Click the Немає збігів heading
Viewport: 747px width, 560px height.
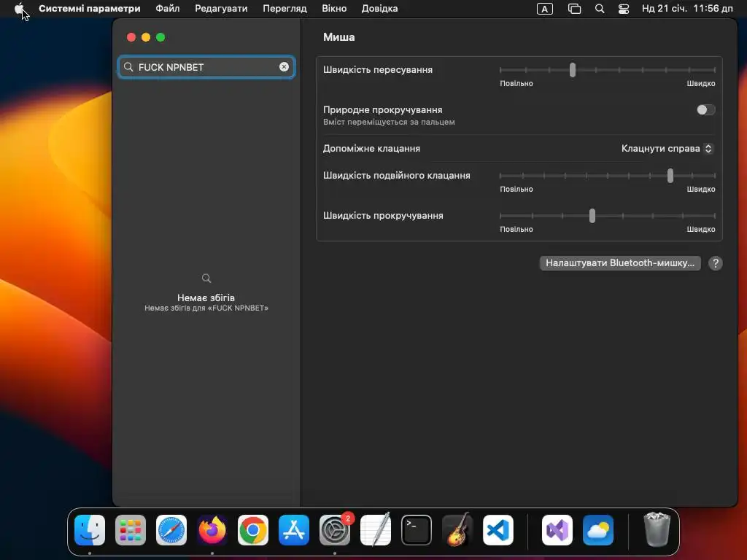[206, 297]
